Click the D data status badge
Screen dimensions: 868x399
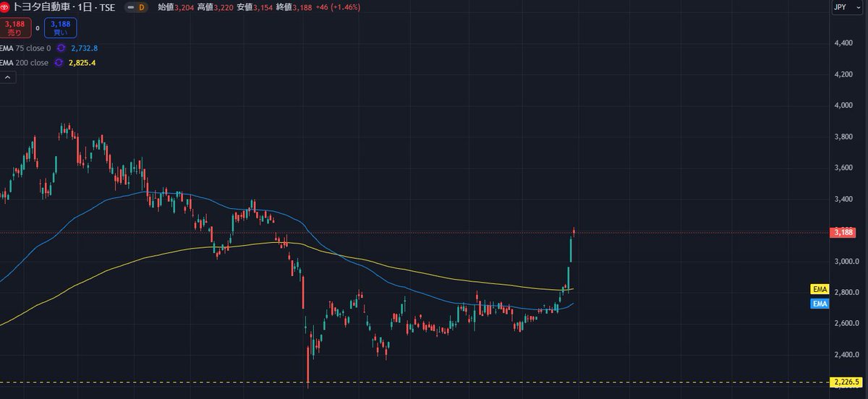[142, 7]
